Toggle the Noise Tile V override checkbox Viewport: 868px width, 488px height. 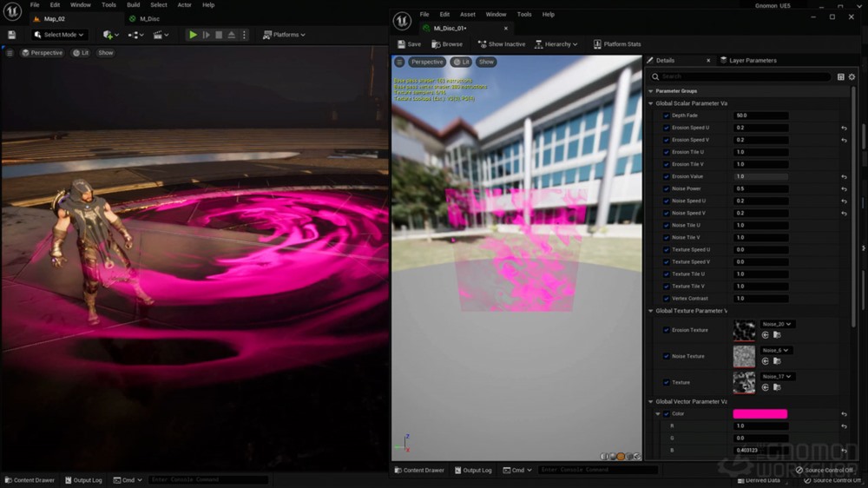pos(666,238)
